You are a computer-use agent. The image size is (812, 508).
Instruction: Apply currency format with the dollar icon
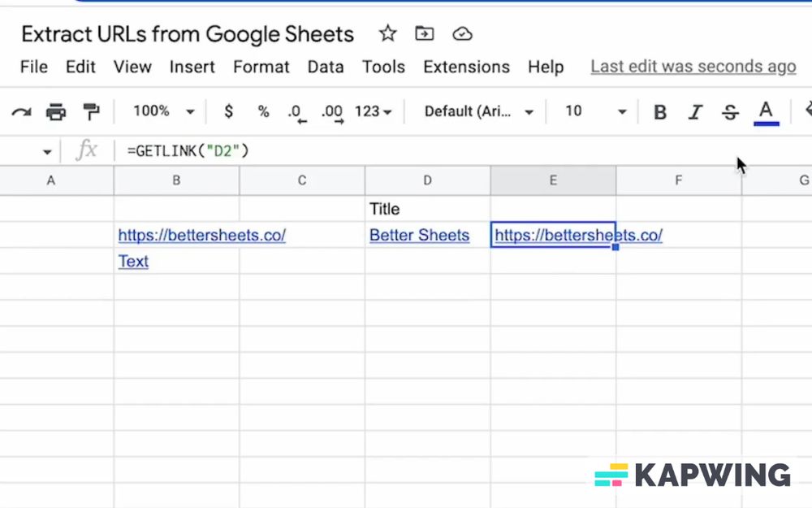pyautogui.click(x=231, y=111)
